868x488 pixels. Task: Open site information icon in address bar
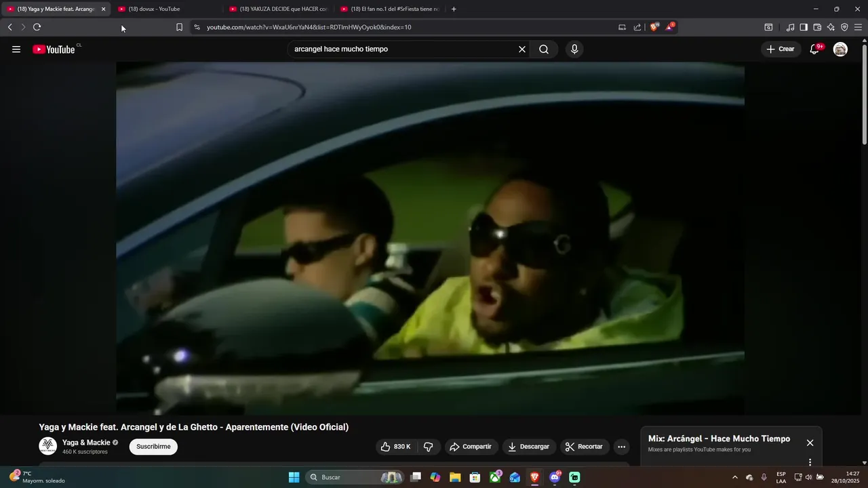click(x=197, y=27)
